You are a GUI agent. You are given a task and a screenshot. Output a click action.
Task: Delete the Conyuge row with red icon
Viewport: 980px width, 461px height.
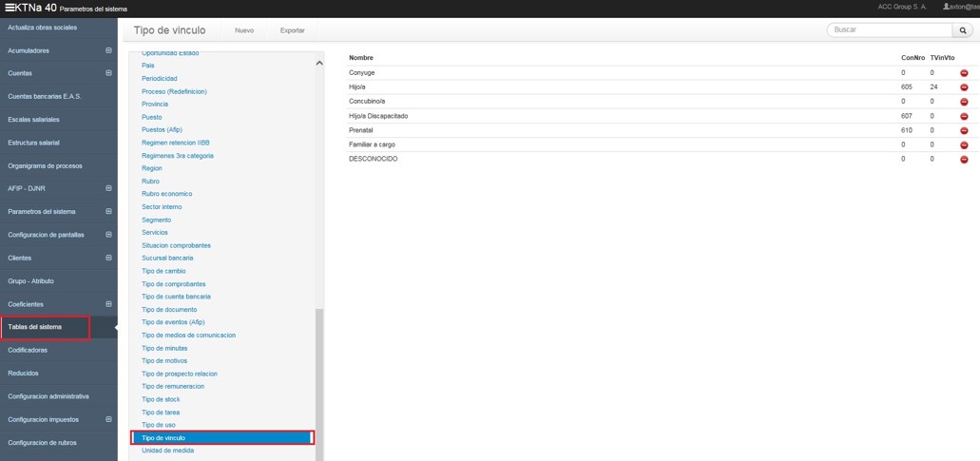coord(964,73)
